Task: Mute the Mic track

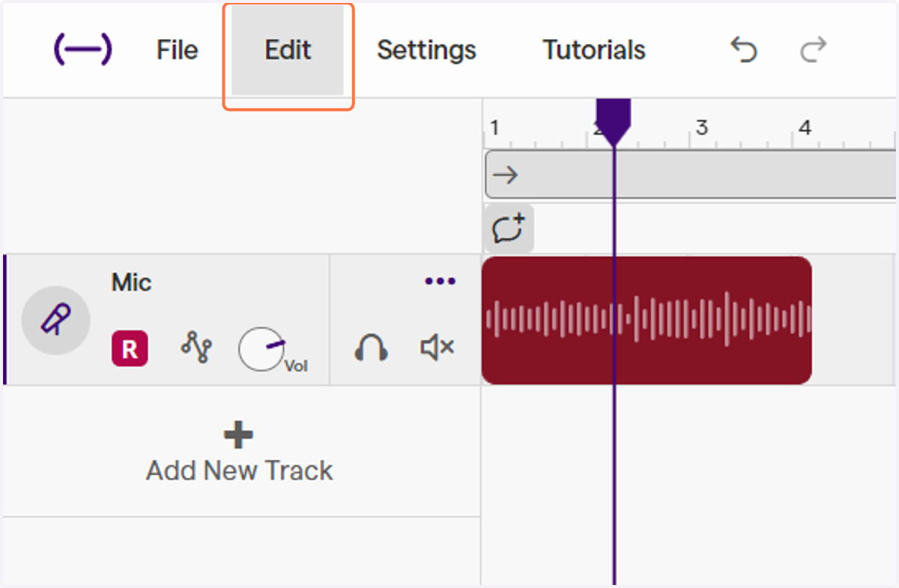Action: 437,348
